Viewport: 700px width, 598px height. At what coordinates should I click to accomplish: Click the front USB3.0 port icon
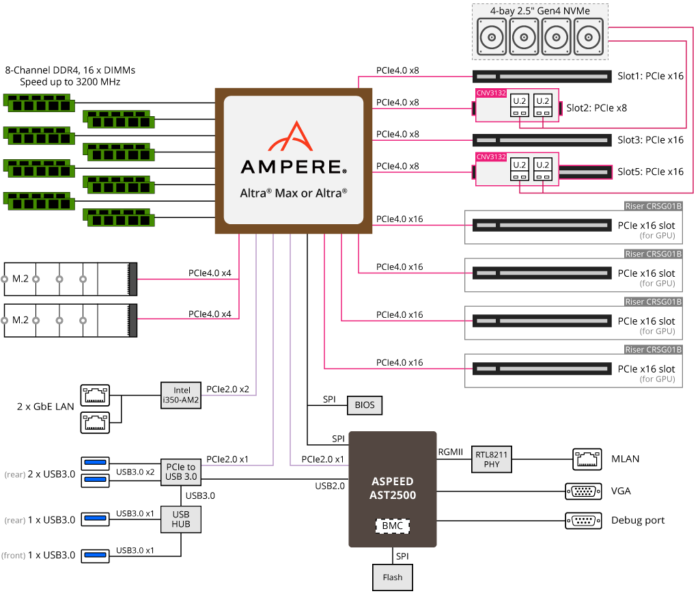pos(95,556)
